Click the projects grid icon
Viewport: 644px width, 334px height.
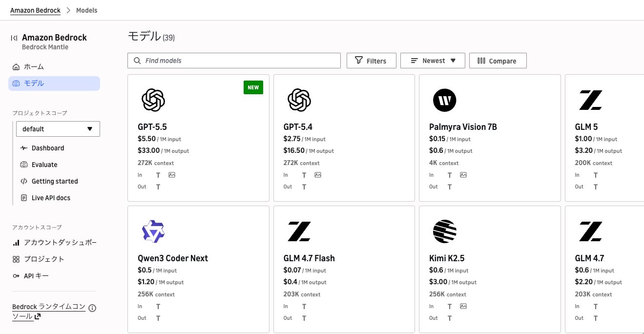(16, 259)
